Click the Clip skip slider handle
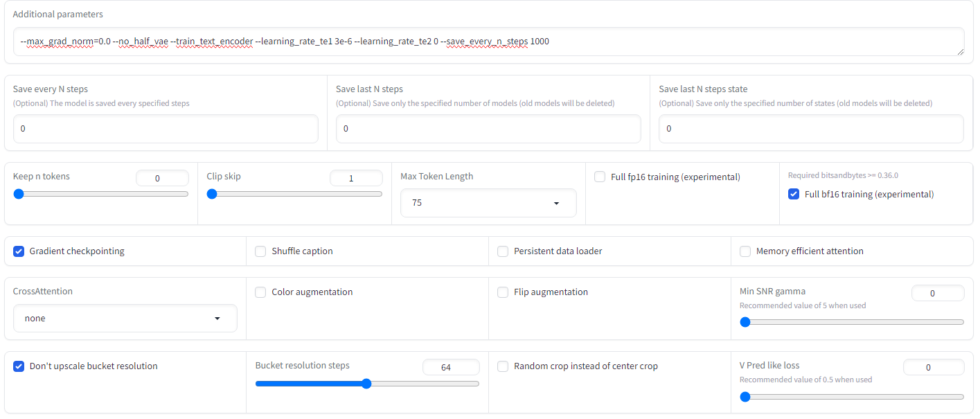 pos(213,194)
